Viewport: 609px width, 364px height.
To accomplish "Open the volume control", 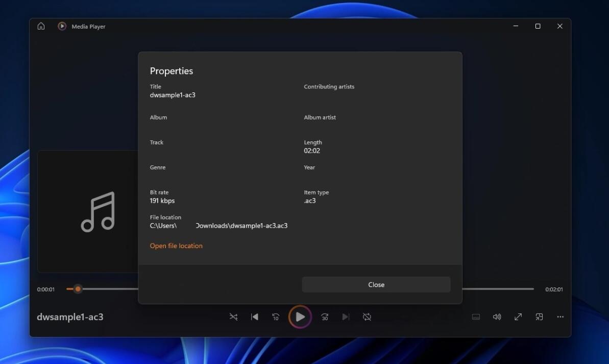I will coord(497,317).
